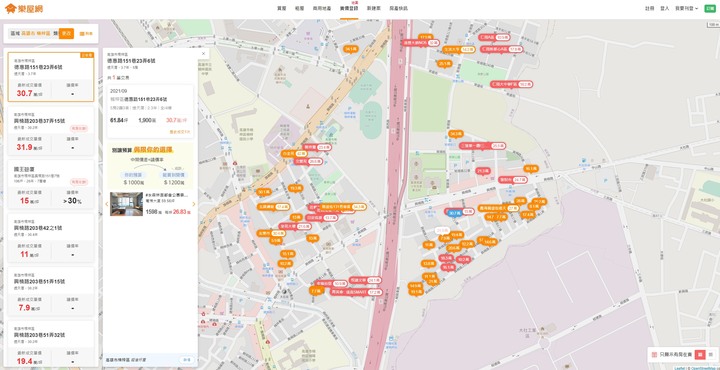Click the 註冊 link
720x370 pixels.
tap(649, 8)
